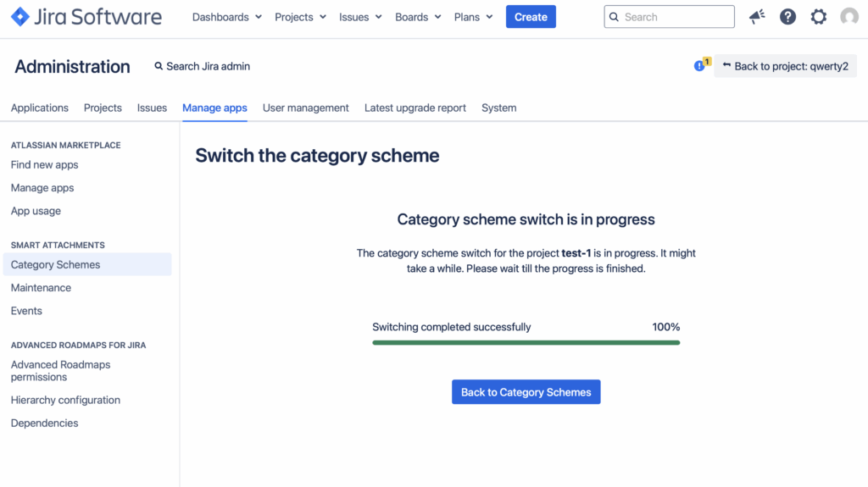Click the blue Create button
The image size is (868, 487).
coord(531,17)
